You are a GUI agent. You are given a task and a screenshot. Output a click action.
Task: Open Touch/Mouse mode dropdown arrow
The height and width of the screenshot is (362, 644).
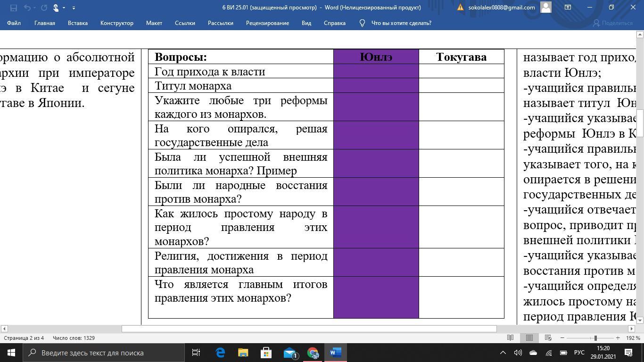64,8
